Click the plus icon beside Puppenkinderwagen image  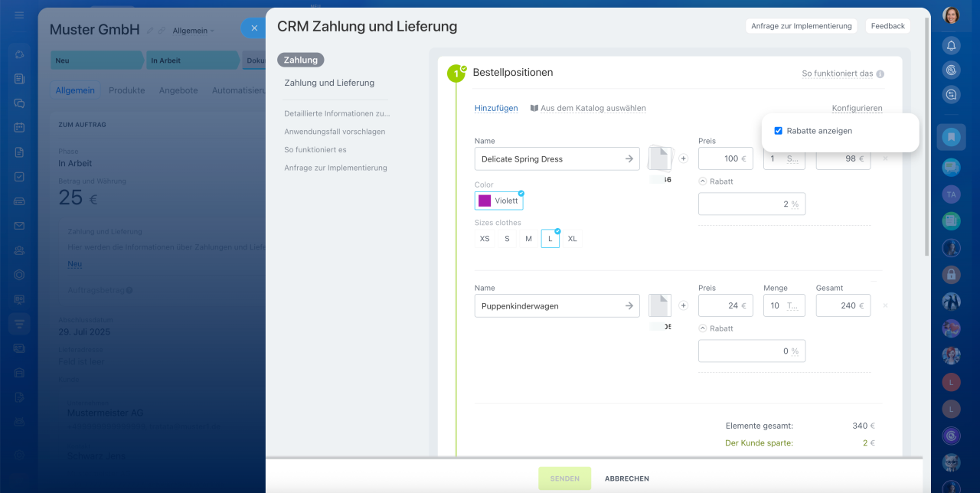tap(684, 305)
